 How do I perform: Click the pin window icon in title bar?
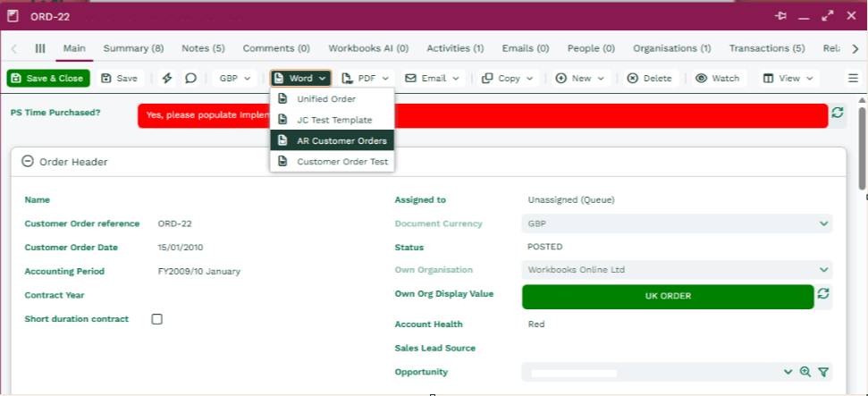[781, 16]
